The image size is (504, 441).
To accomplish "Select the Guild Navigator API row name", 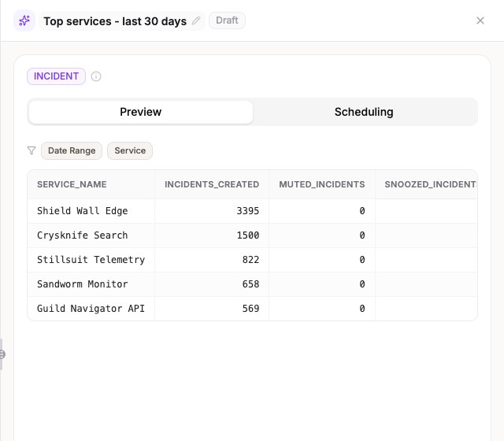I will click(x=91, y=309).
